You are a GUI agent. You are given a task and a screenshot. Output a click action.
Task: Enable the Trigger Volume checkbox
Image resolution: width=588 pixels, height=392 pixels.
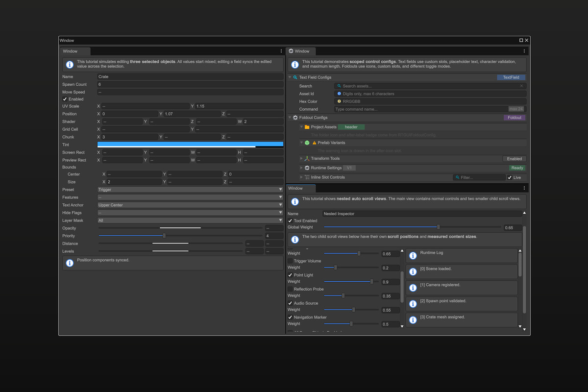pyautogui.click(x=290, y=261)
